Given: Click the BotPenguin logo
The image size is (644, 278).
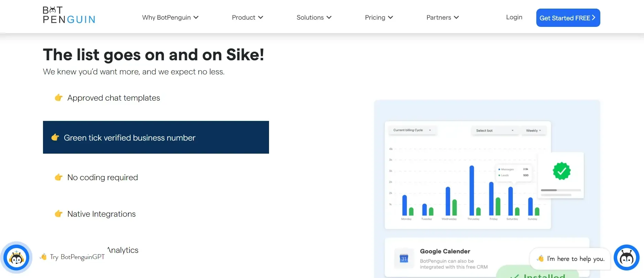Looking at the screenshot, I should 69,15.
